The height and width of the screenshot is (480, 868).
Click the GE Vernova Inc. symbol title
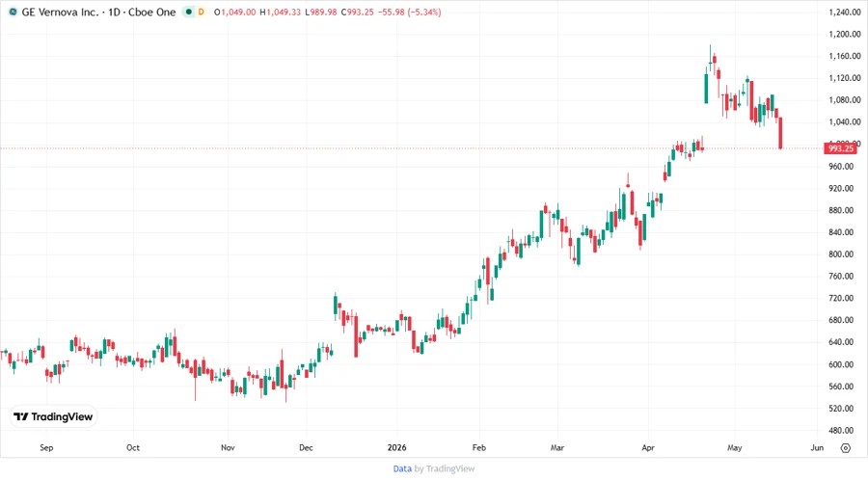click(60, 12)
